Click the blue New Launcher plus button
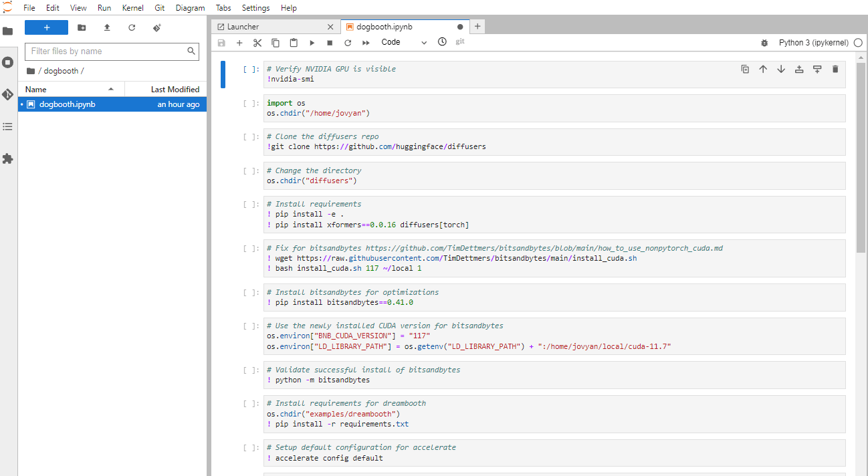The width and height of the screenshot is (868, 476). pyautogui.click(x=46, y=27)
